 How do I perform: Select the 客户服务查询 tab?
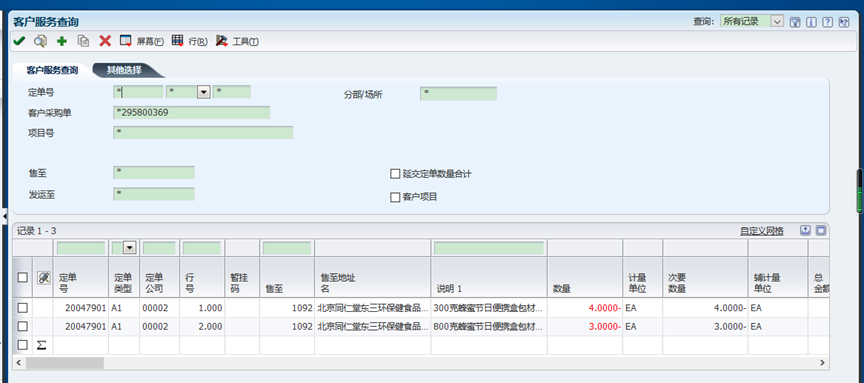click(x=52, y=70)
